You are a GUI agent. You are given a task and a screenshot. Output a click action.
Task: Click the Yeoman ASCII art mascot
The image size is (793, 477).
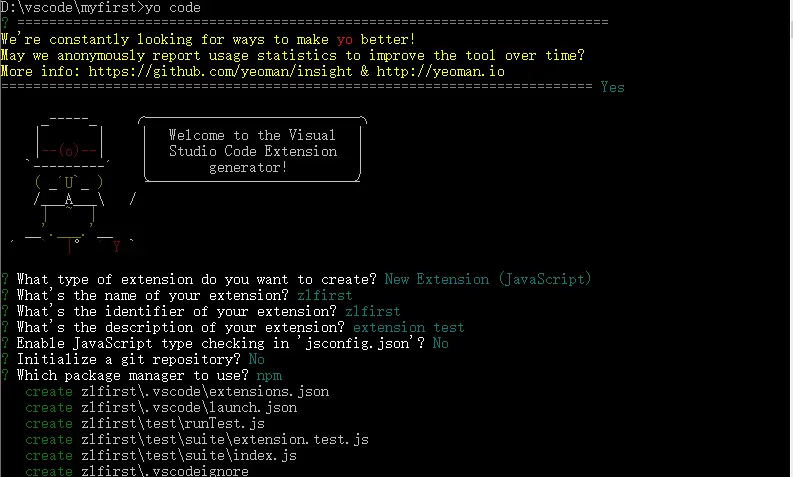click(x=73, y=185)
